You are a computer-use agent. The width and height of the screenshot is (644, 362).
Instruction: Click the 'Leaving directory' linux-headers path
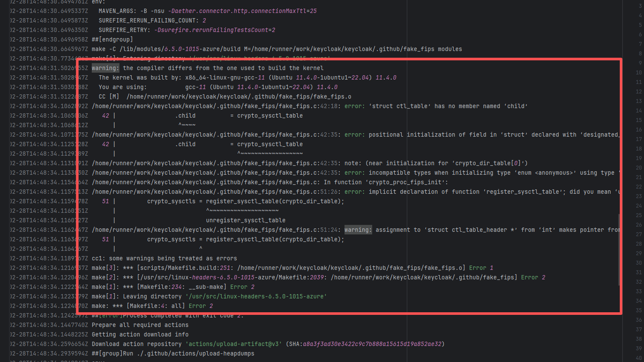(x=256, y=296)
